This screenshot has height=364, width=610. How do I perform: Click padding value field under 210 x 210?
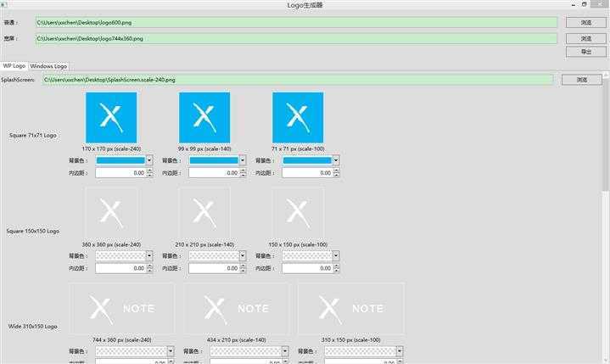click(214, 268)
